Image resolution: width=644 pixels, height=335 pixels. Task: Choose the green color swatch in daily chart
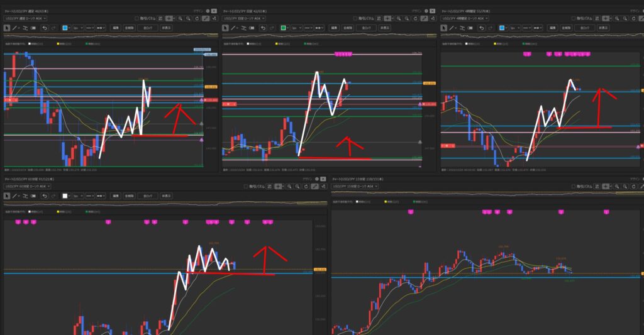tap(284, 28)
